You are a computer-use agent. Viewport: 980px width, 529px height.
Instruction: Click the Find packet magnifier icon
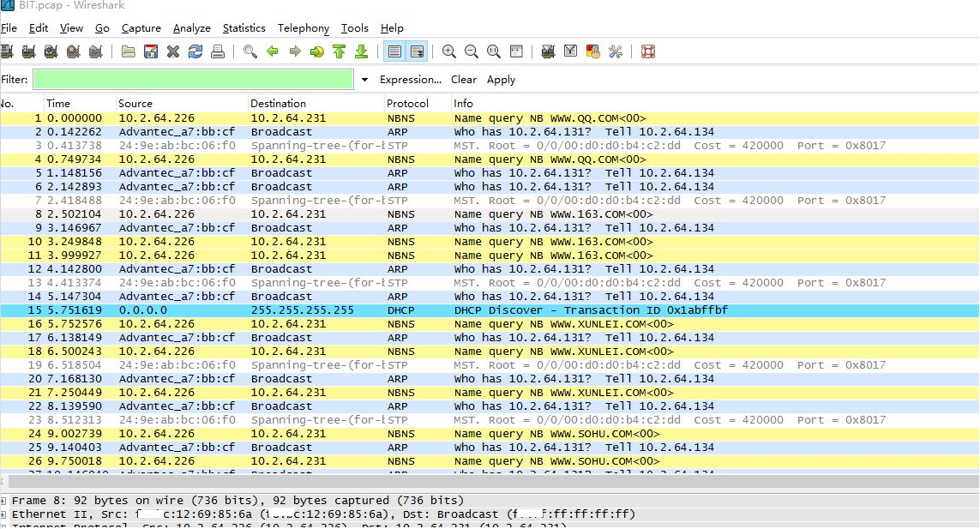250,51
